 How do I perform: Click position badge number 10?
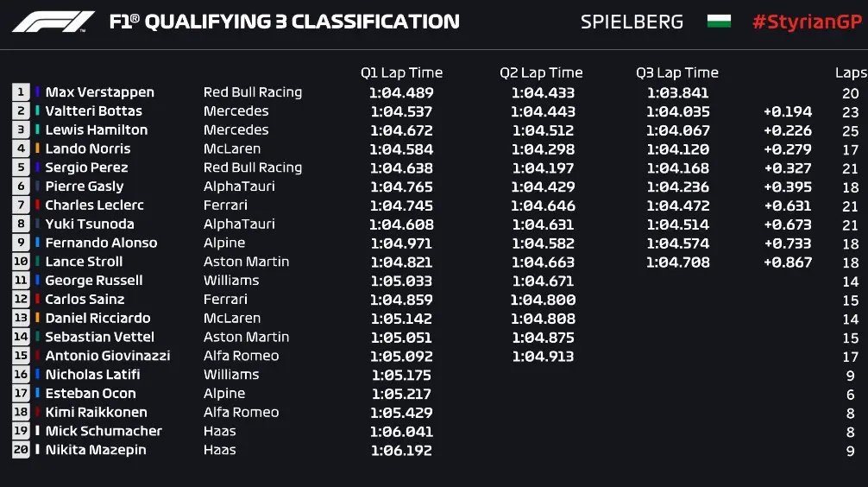tap(21, 262)
